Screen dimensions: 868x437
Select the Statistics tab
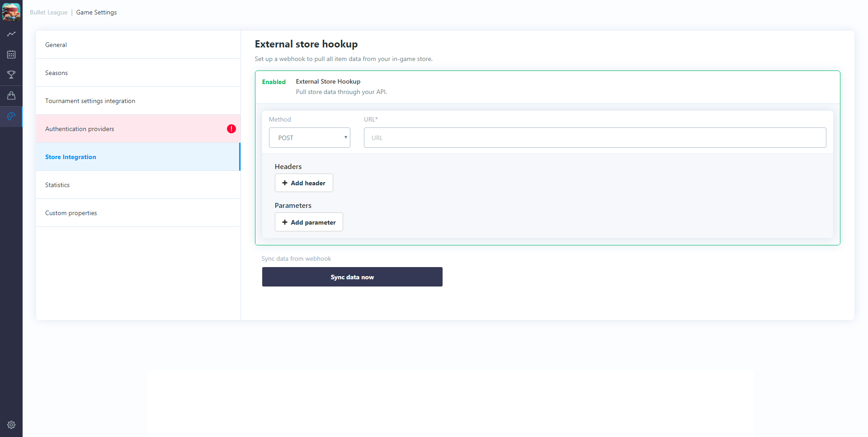[57, 185]
